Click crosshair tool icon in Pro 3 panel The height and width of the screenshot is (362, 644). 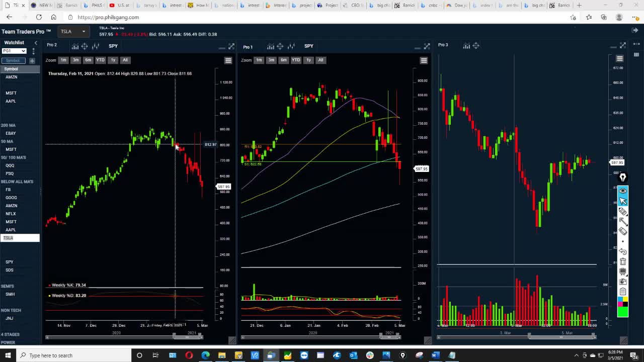click(476, 46)
